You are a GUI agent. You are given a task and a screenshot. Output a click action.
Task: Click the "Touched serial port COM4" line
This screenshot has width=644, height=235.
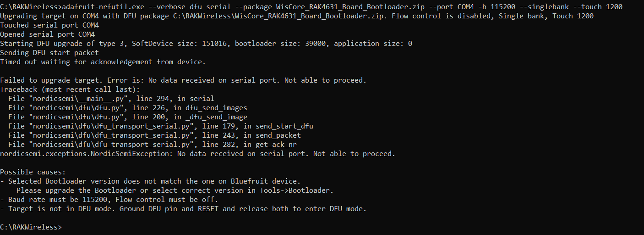(x=49, y=25)
